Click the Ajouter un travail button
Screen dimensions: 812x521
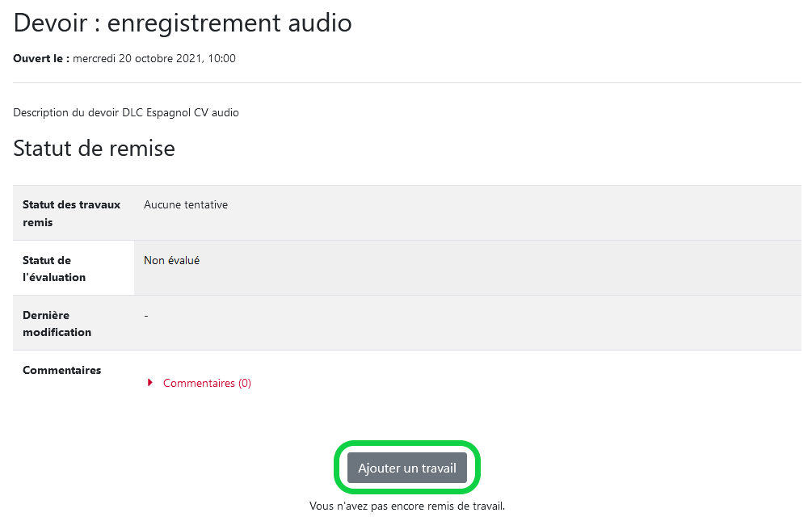407,468
